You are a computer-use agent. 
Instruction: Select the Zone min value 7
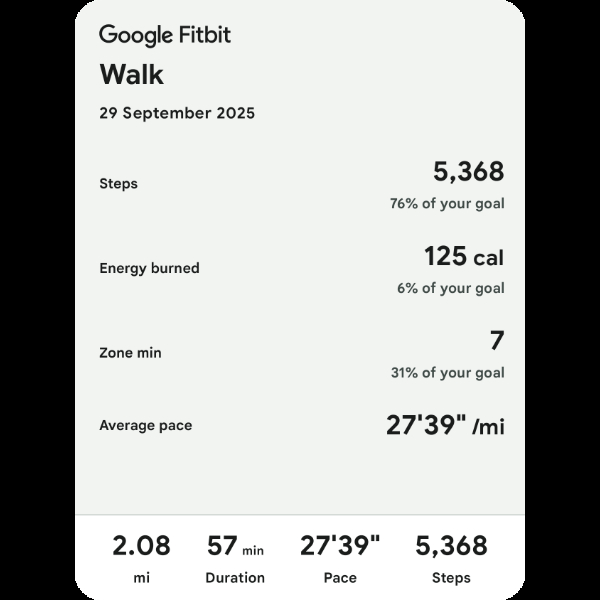tap(497, 341)
